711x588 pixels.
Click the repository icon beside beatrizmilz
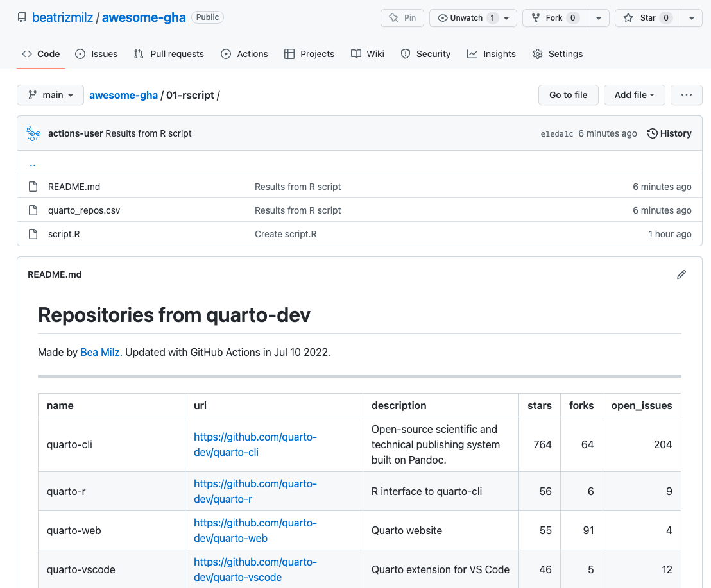(22, 18)
